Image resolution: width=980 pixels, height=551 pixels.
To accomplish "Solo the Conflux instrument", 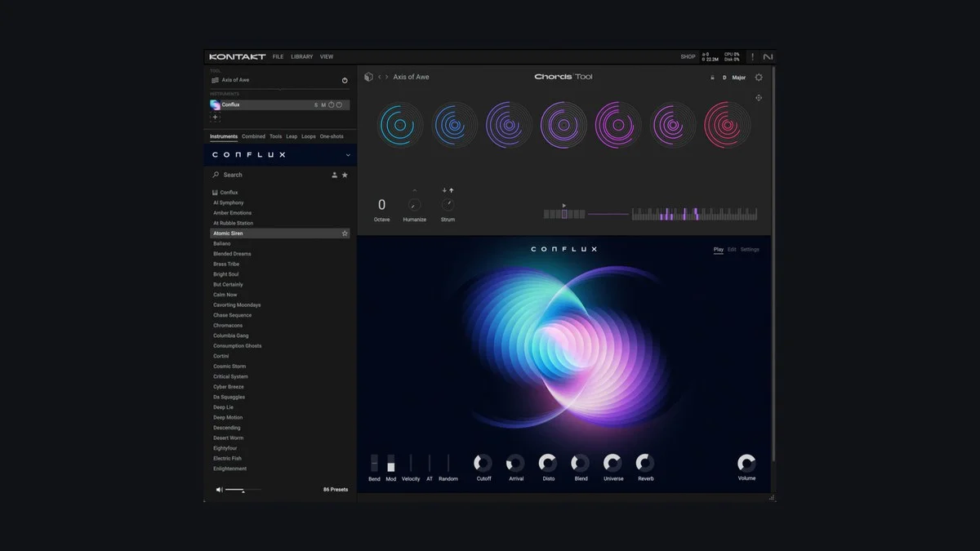I will pos(316,104).
